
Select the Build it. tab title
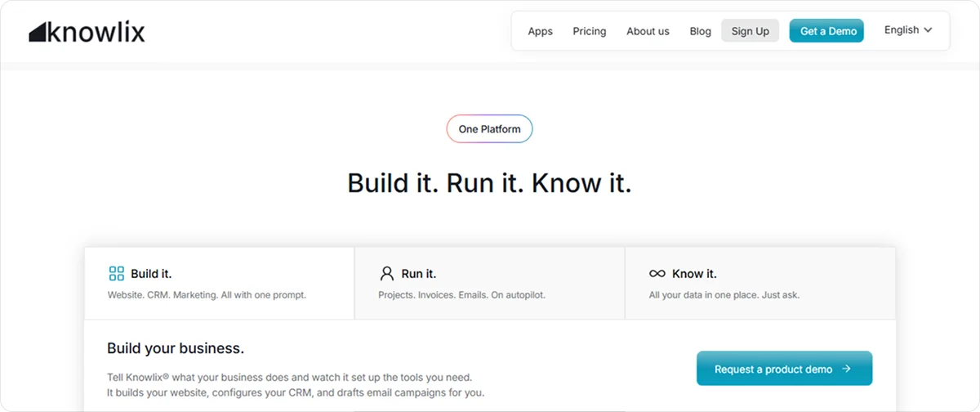(151, 274)
